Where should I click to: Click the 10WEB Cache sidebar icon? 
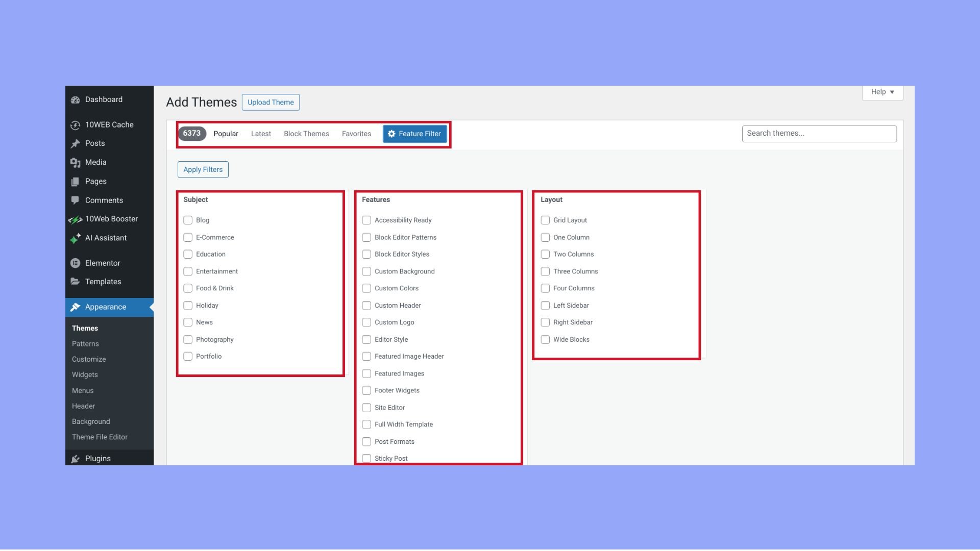point(76,125)
